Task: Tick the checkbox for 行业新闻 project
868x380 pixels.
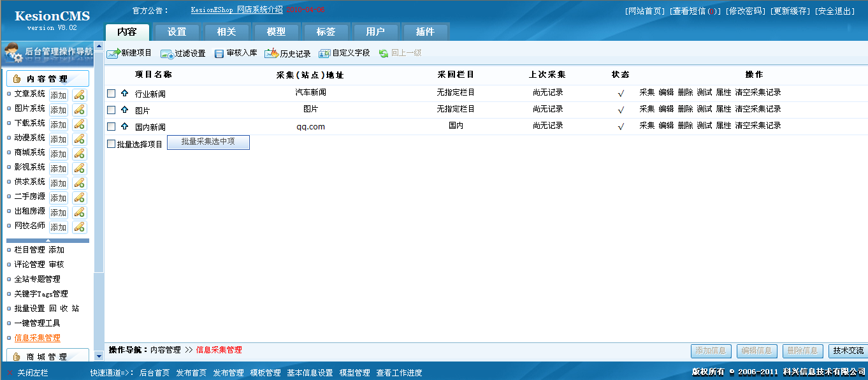Action: 112,94
